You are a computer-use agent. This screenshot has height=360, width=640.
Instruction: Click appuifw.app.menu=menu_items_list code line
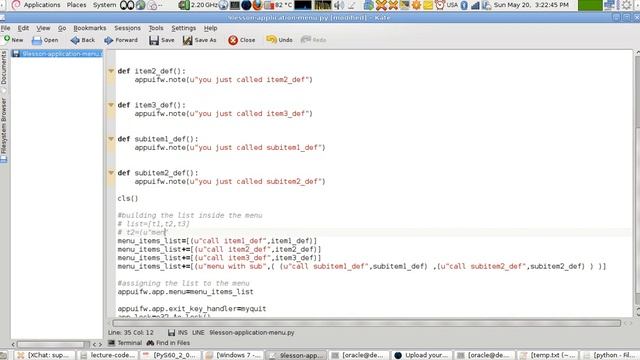185,292
